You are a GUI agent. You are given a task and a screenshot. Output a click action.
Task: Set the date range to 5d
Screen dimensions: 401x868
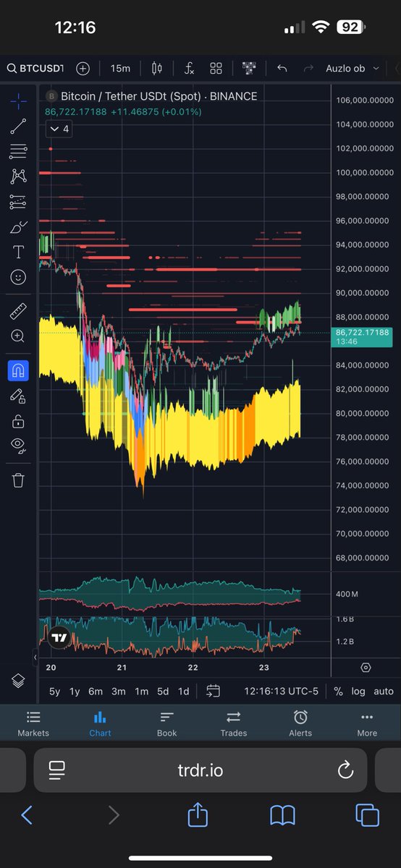163,691
